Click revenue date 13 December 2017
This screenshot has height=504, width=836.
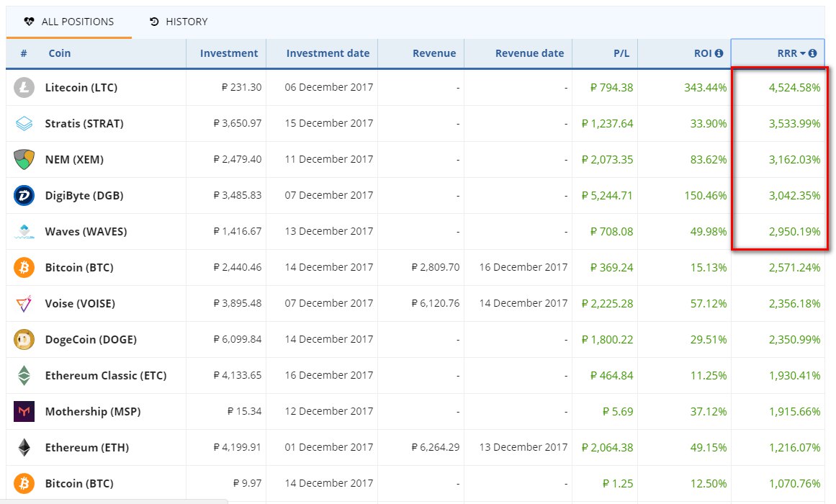click(523, 447)
